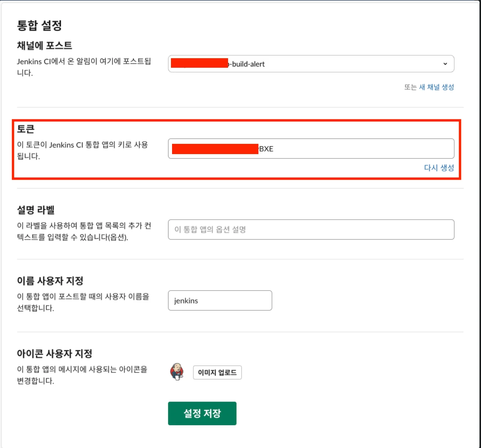Click the 통합 설정 page heading
The width and height of the screenshot is (481, 448).
(40, 25)
